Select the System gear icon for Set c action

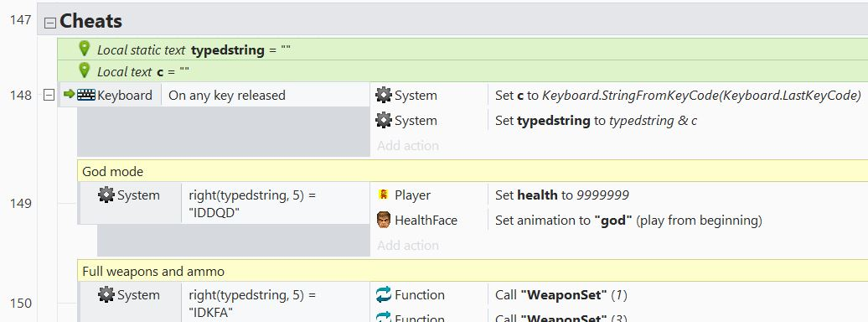point(383,95)
